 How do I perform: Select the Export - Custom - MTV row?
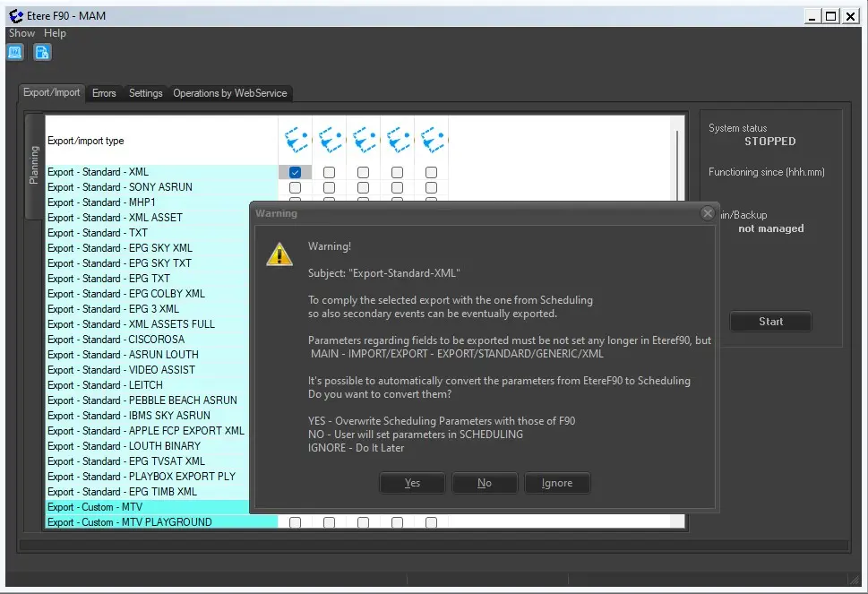point(161,507)
